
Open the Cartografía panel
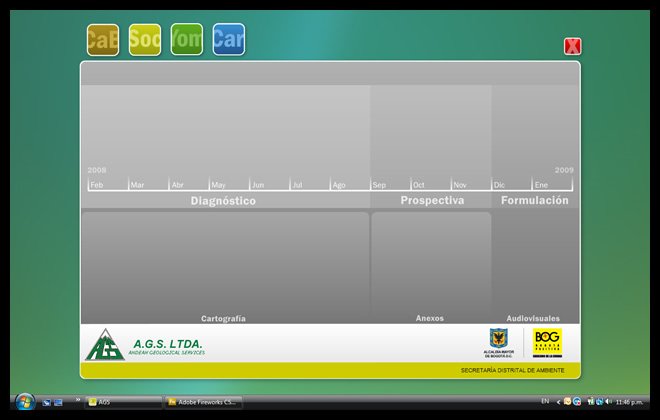224,266
